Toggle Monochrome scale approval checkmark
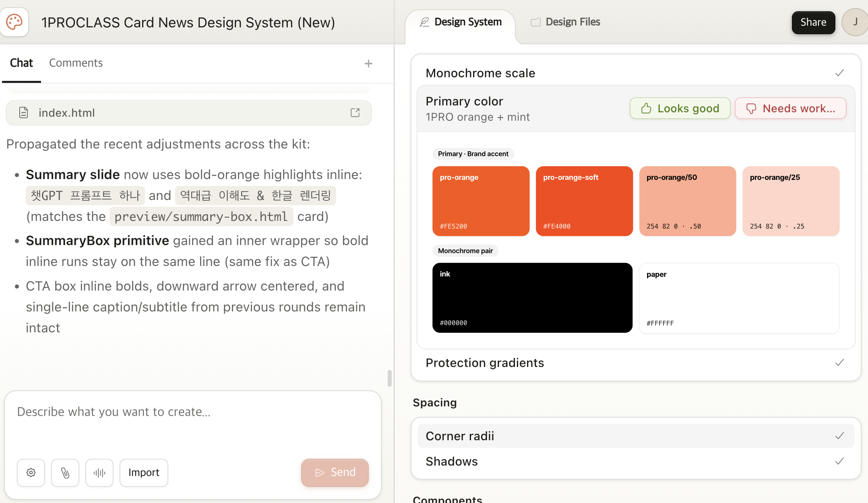 pyautogui.click(x=839, y=73)
